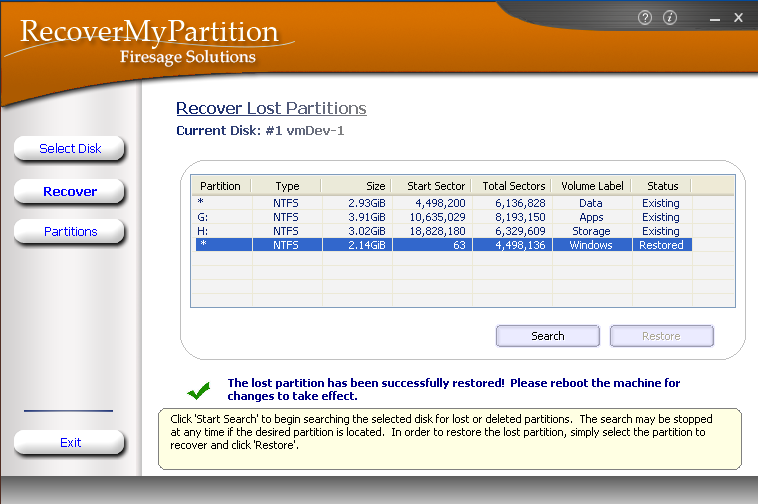
Task: Close the RecoverMyPartition window
Action: point(738,18)
